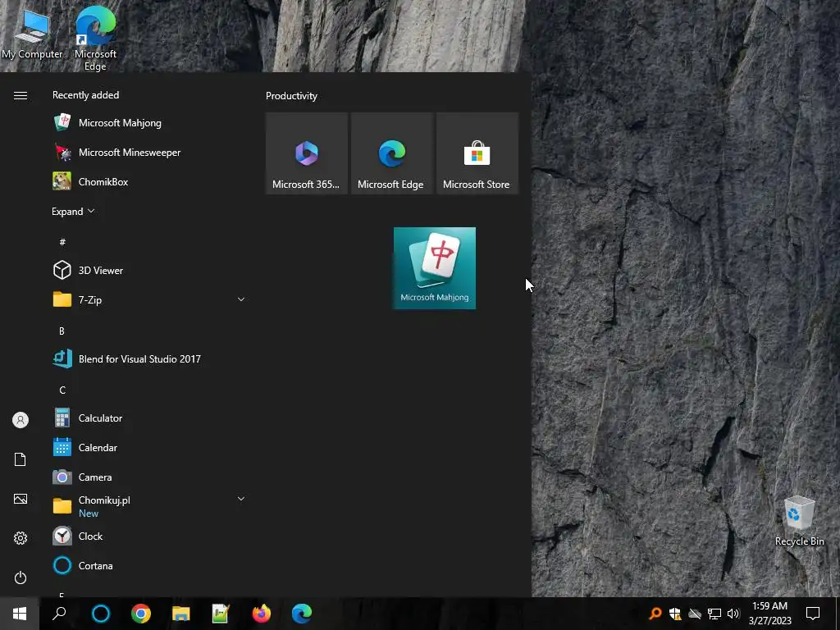This screenshot has height=630, width=840.
Task: Expand the Recently added list
Action: 73,212
